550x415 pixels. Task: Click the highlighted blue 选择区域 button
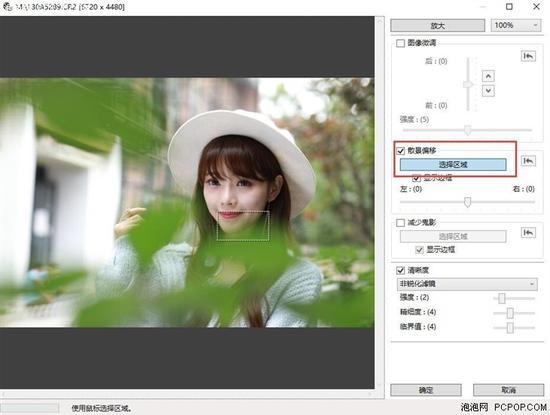tap(453, 165)
